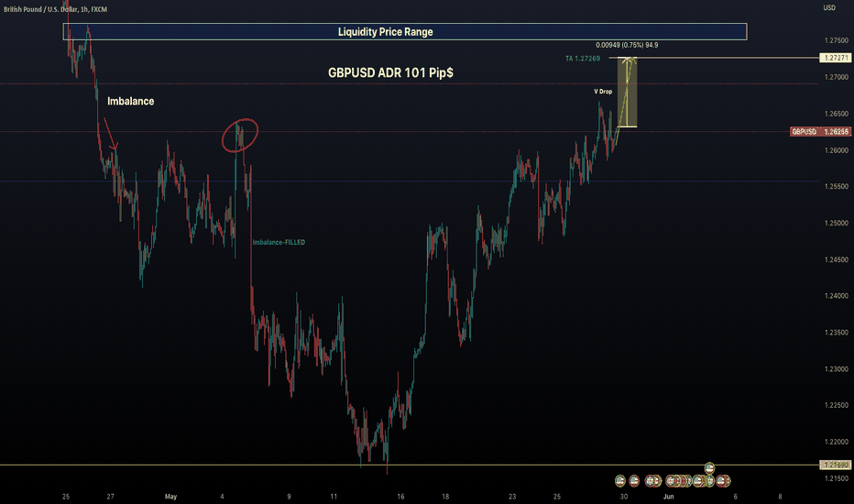Click the 1.23000 price axis value

(x=836, y=369)
